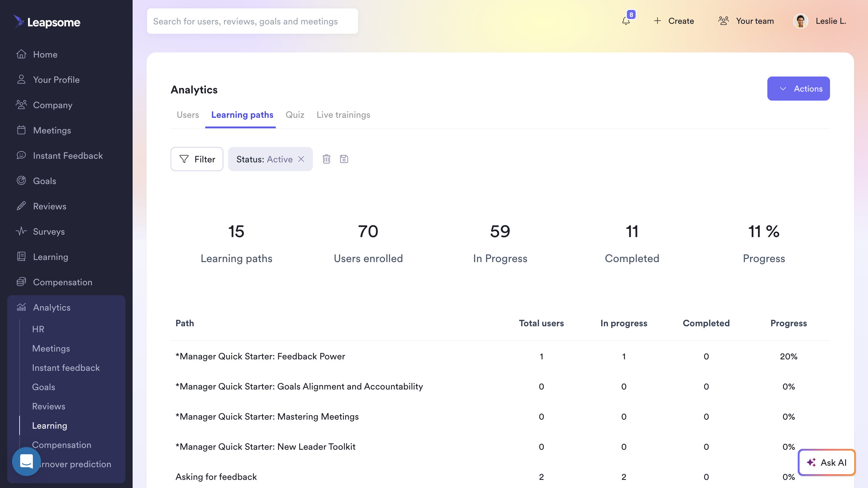
Task: Click the Create plus button
Action: click(674, 21)
